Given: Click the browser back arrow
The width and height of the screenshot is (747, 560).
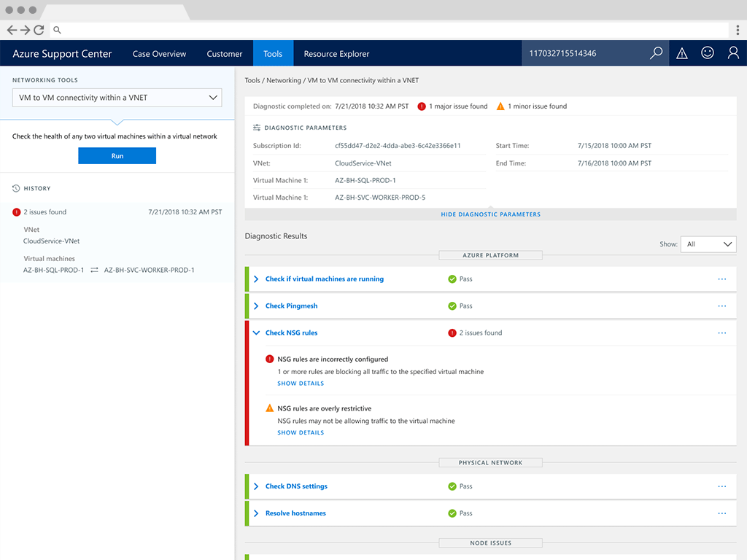Looking at the screenshot, I should coord(12,30).
